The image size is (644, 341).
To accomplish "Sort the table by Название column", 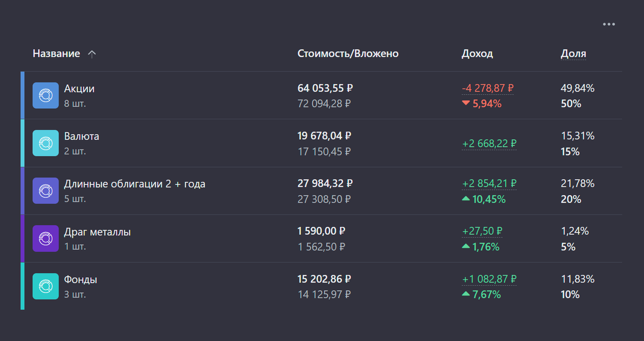I will pyautogui.click(x=56, y=54).
